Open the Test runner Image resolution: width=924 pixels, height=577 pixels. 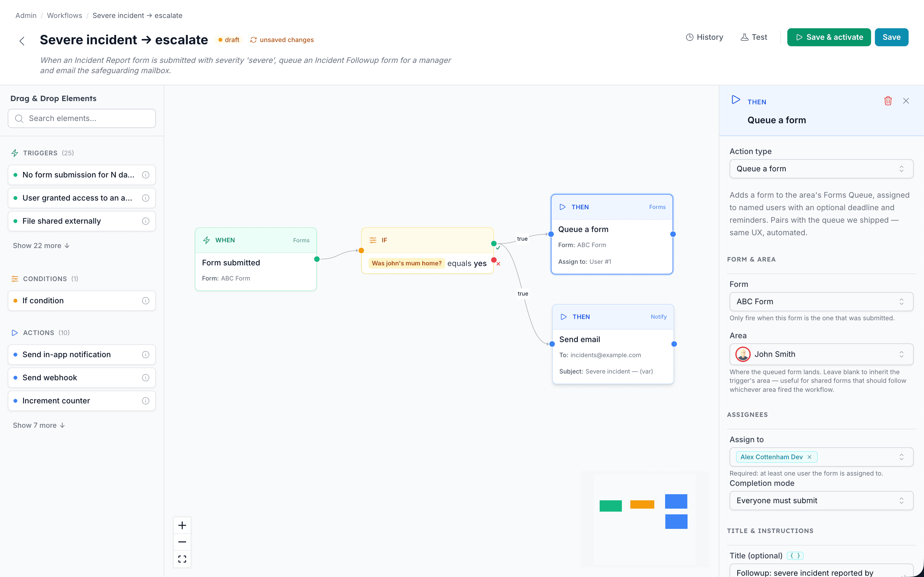(x=754, y=37)
